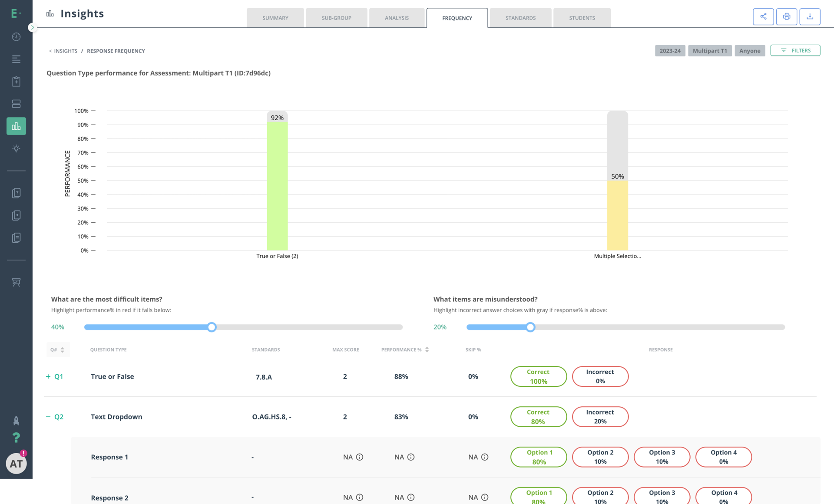The width and height of the screenshot is (834, 504).
Task: Open the Filters button
Action: coord(795,50)
